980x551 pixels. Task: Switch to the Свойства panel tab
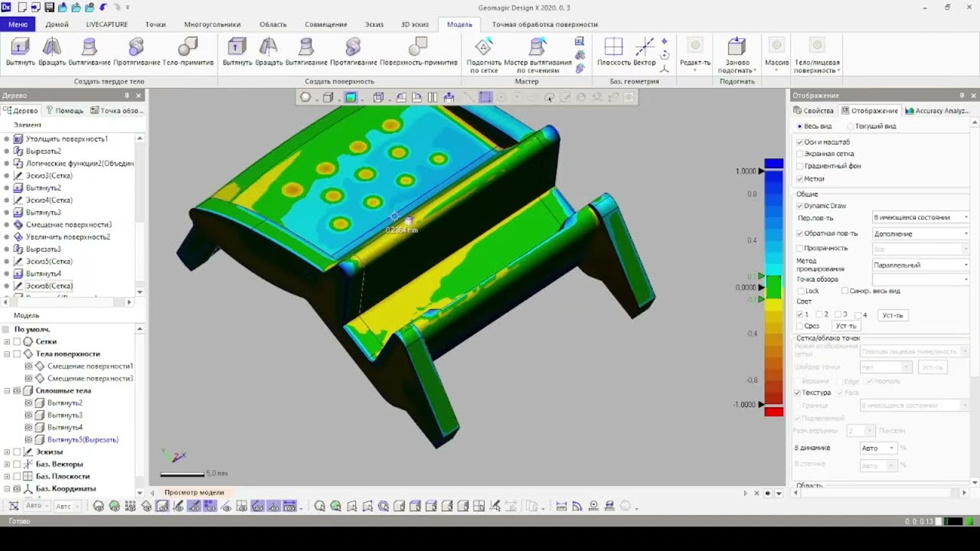(814, 111)
